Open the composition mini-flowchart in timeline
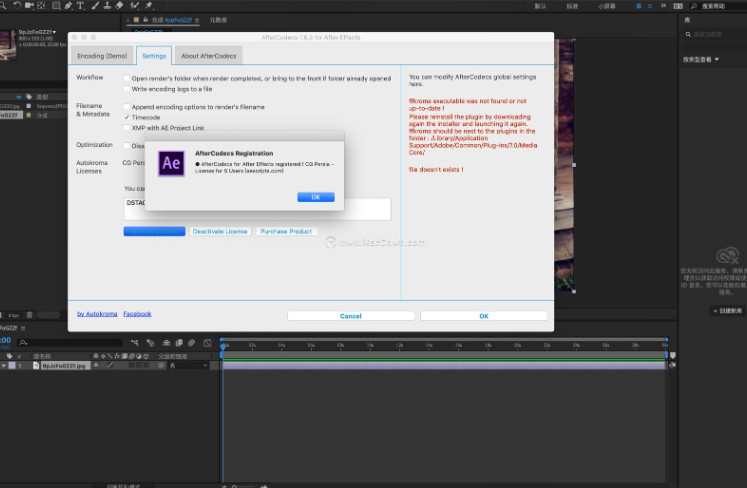This screenshot has width=747, height=488. [135, 343]
